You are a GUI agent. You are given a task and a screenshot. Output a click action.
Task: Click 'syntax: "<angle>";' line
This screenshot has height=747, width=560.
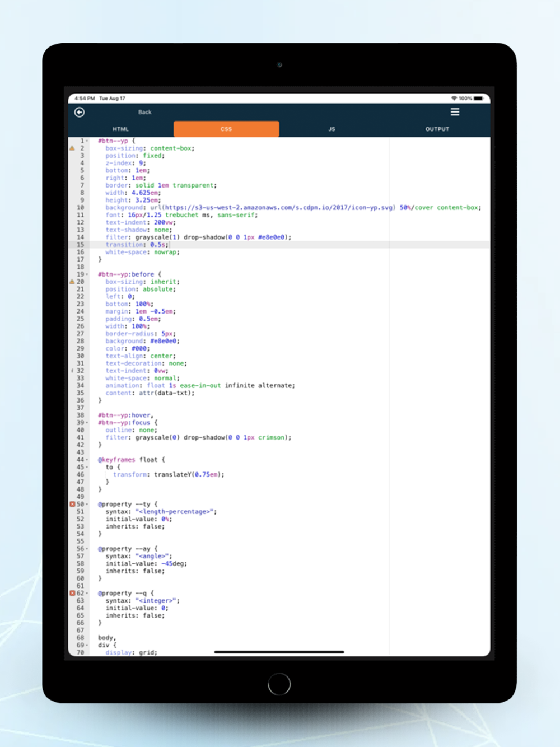click(x=139, y=556)
